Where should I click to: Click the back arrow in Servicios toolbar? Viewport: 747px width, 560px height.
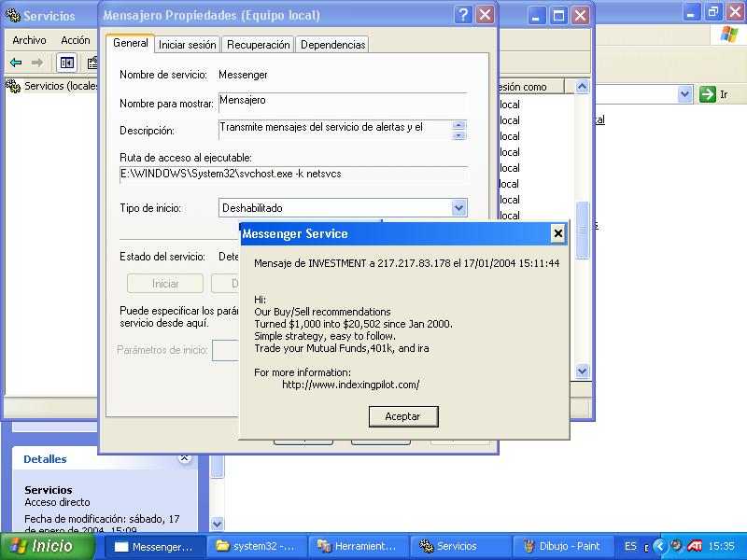(16, 63)
